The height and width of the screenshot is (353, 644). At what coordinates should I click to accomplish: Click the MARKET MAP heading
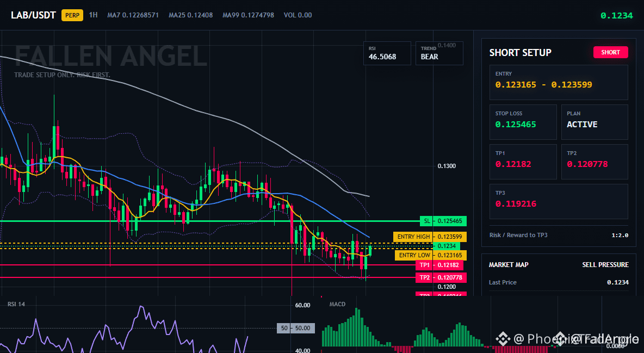point(509,265)
